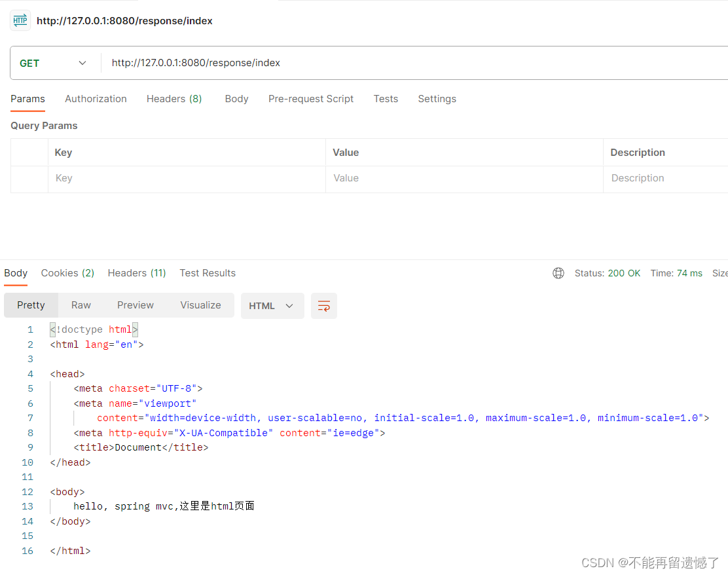Click the content="width=device-width" code line
728x575 pixels.
[403, 418]
